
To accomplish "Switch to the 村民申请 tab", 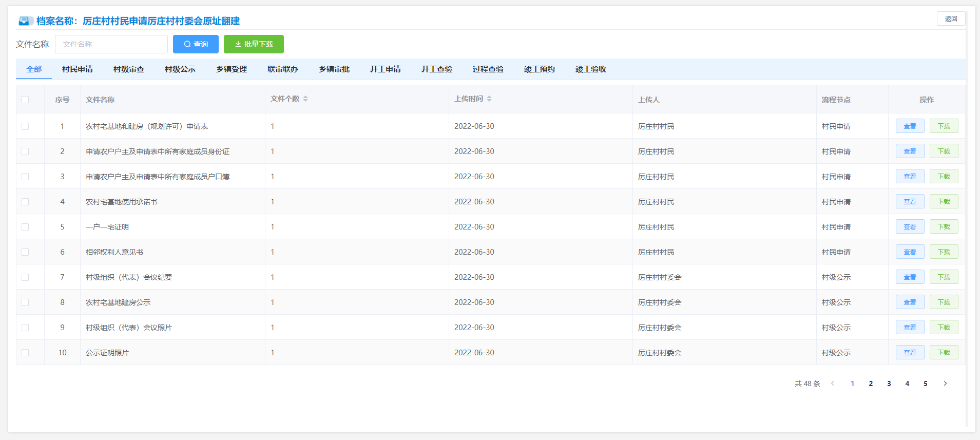I will (x=78, y=69).
